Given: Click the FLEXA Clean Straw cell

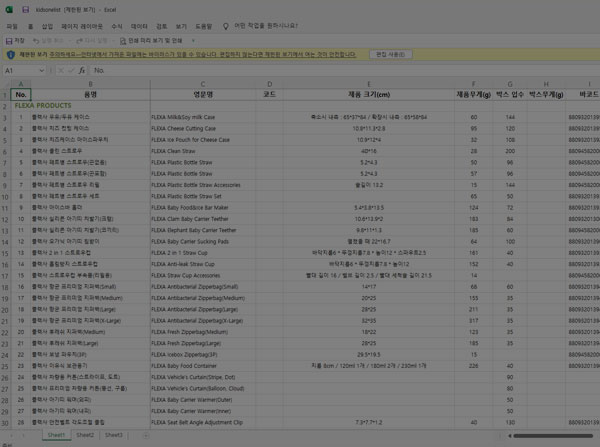Looking at the screenshot, I should click(x=203, y=151).
